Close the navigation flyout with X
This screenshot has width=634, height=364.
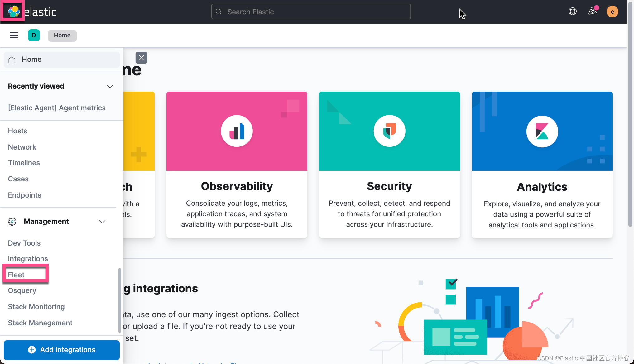tap(141, 58)
